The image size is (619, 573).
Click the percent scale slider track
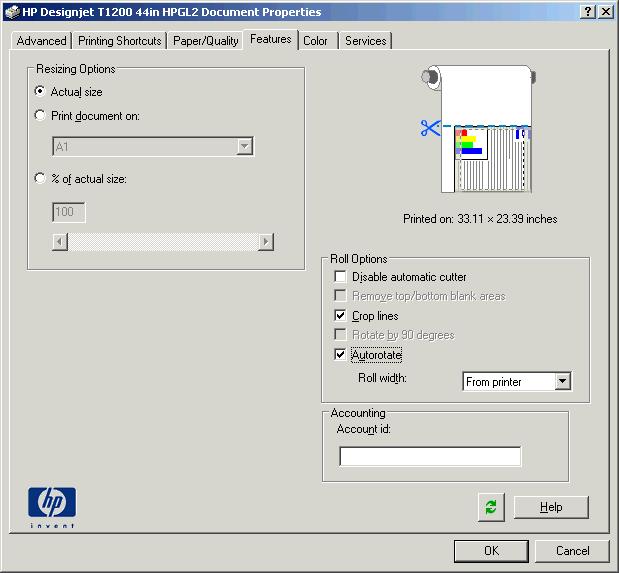pos(163,242)
